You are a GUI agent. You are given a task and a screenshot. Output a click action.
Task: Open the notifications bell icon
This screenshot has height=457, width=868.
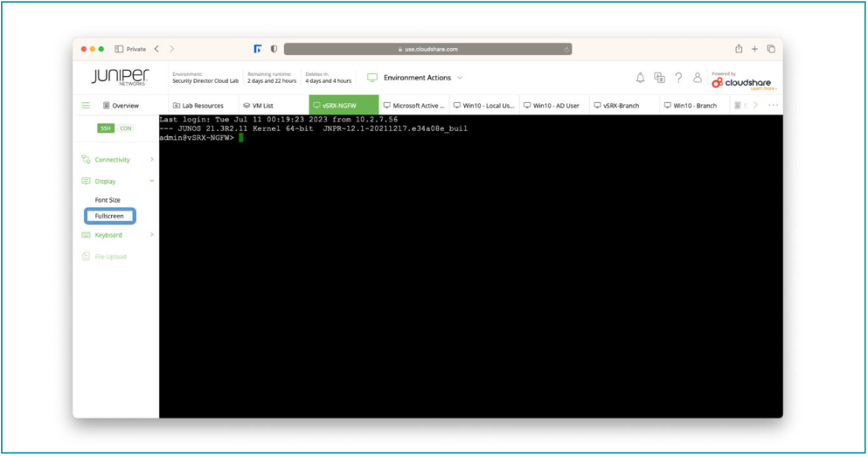click(640, 78)
